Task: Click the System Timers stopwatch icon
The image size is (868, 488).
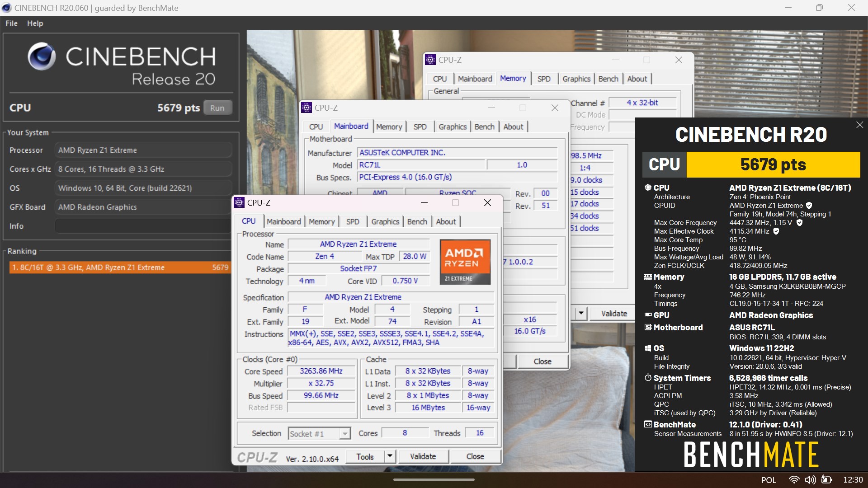Action: [x=648, y=378]
